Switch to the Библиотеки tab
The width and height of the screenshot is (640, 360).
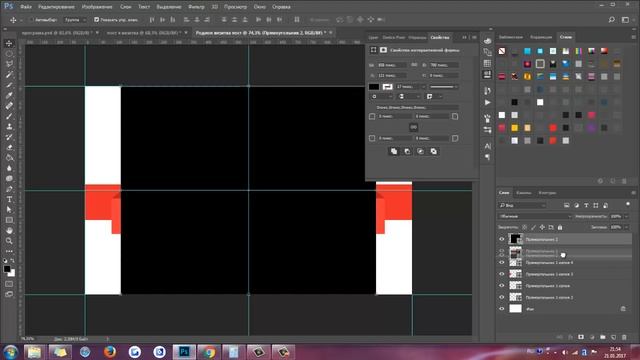511,37
